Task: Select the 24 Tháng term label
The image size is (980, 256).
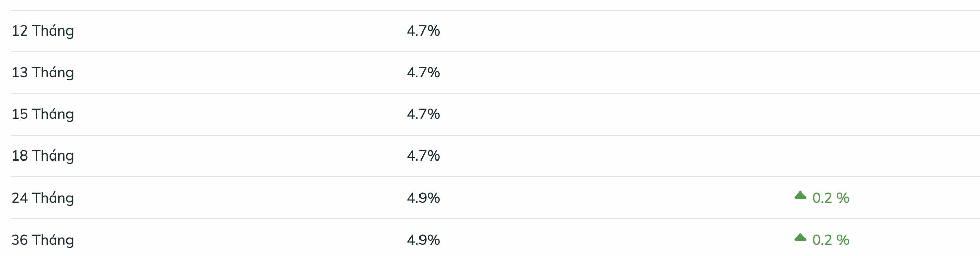Action: pyautogui.click(x=43, y=198)
